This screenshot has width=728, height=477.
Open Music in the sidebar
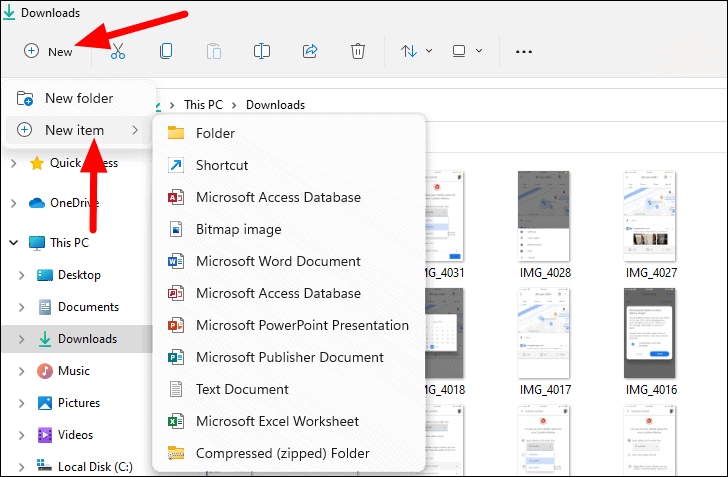63,371
